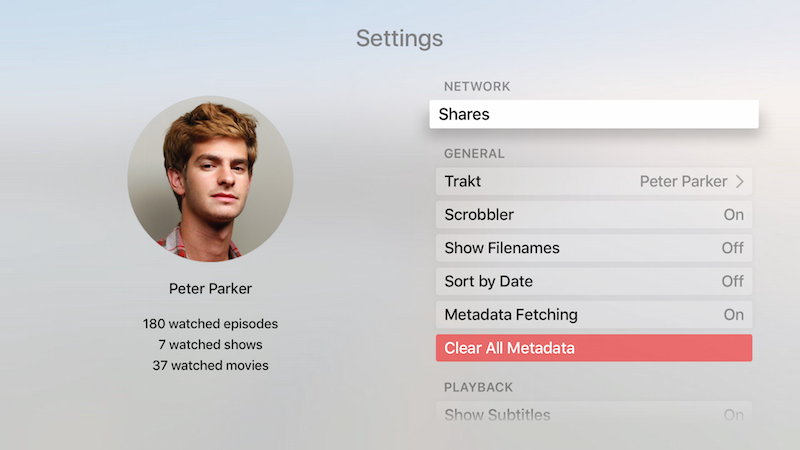Viewport: 800px width, 450px height.
Task: Toggle the Metadata Fetching setting
Action: tap(594, 315)
